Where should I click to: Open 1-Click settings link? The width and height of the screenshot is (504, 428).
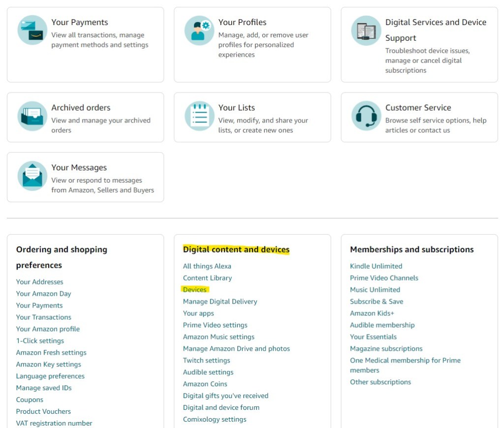pyautogui.click(x=40, y=341)
